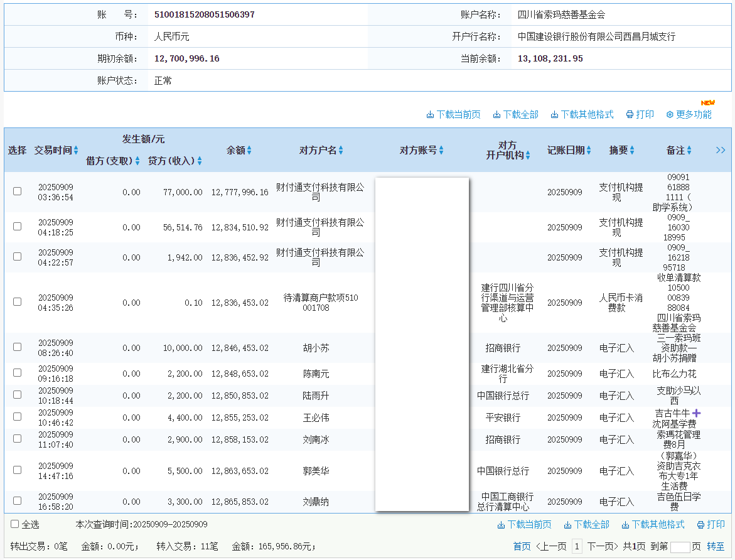Sort by credit (贷方收入) column arrows
The width and height of the screenshot is (735, 560).
coord(200,161)
